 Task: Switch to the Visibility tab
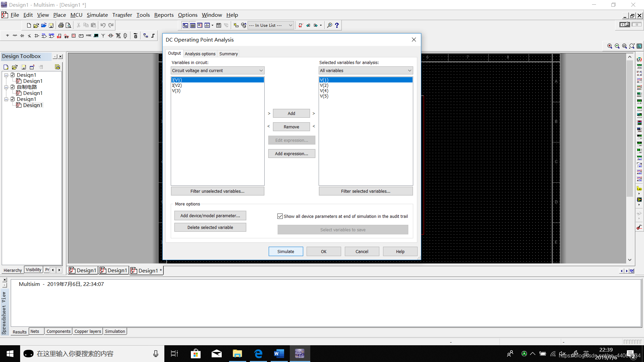34,270
